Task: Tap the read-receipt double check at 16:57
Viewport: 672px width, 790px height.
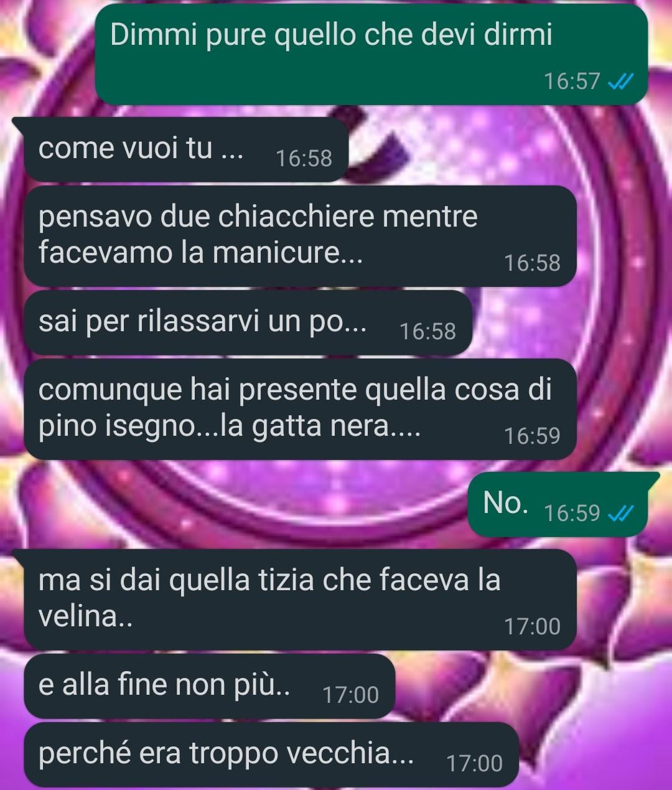Action: pyautogui.click(x=619, y=82)
